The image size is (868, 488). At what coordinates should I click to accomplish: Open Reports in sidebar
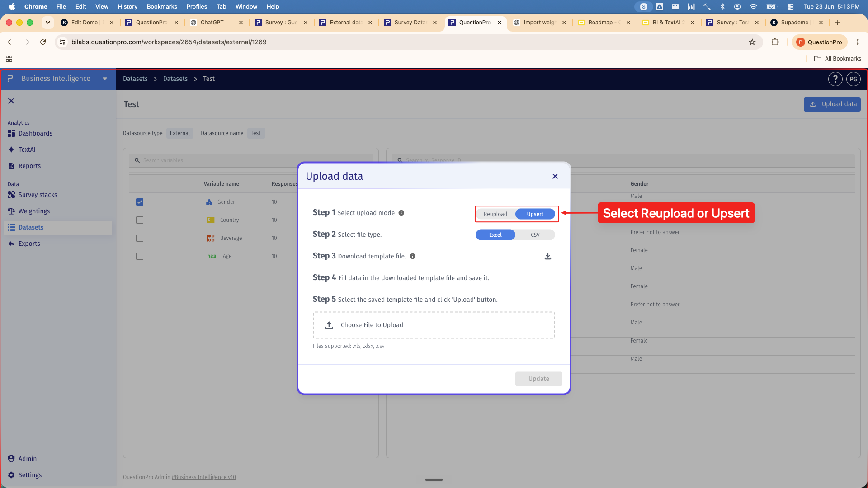(x=29, y=166)
